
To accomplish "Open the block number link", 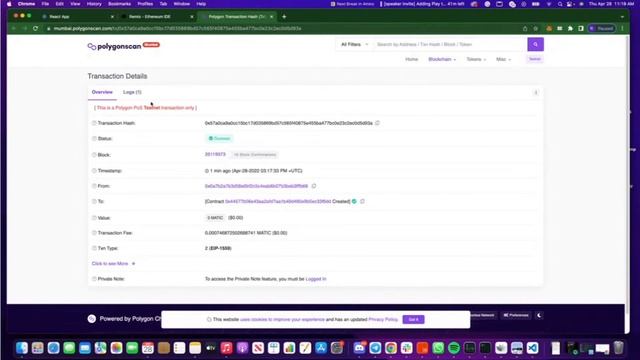I will tap(215, 154).
